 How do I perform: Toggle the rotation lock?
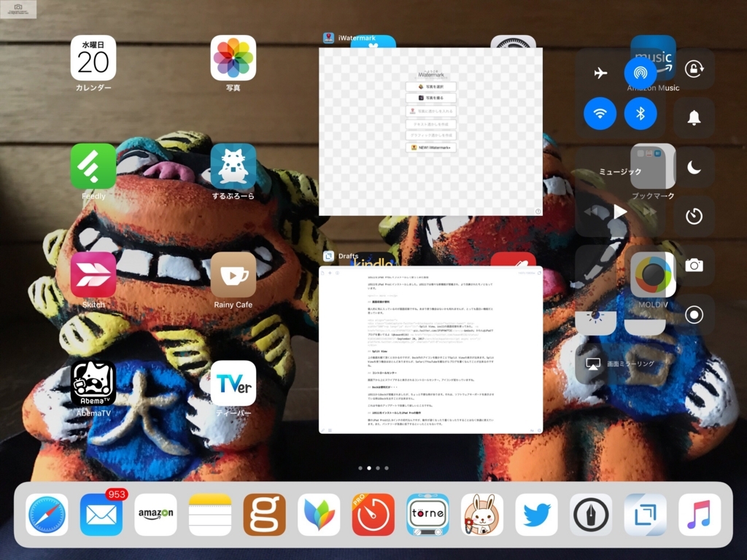click(694, 69)
